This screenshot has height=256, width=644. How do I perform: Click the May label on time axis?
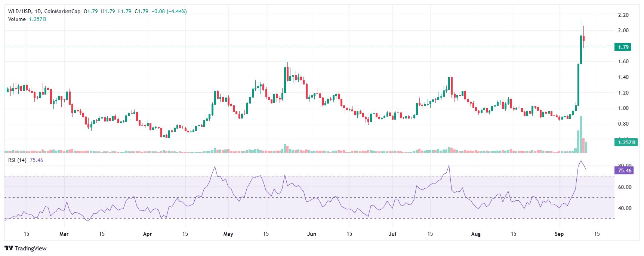coord(228,234)
